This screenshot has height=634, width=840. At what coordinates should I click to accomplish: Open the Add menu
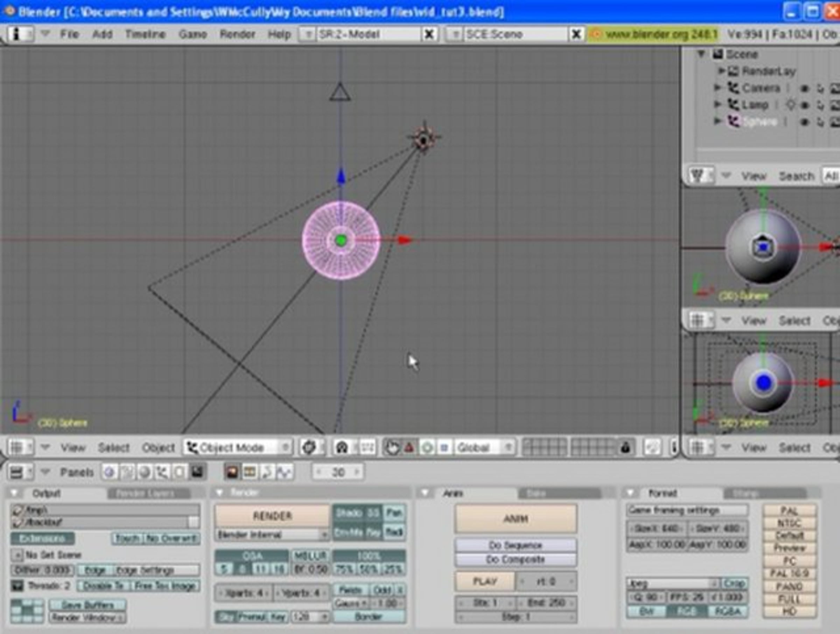coord(103,34)
